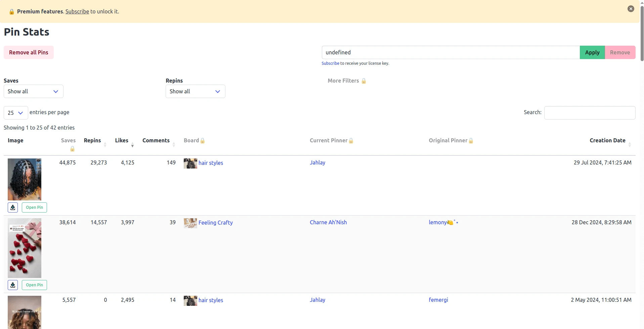Click the Remove license button
The image size is (644, 329).
(620, 52)
